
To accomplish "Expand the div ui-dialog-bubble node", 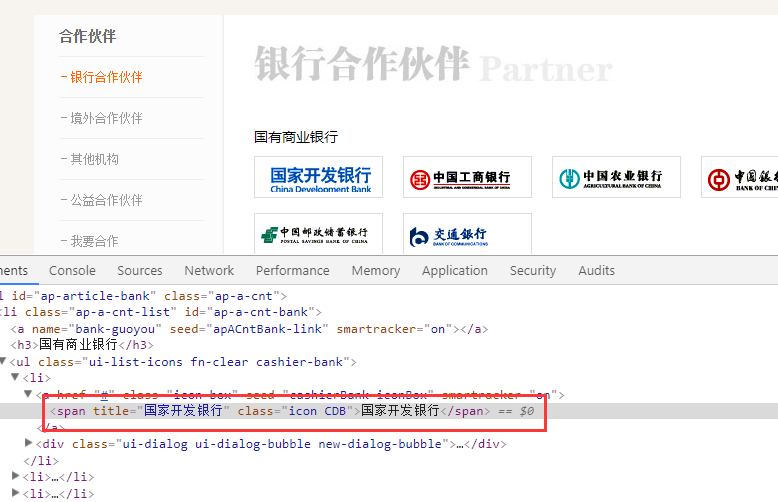I will 28,442.
